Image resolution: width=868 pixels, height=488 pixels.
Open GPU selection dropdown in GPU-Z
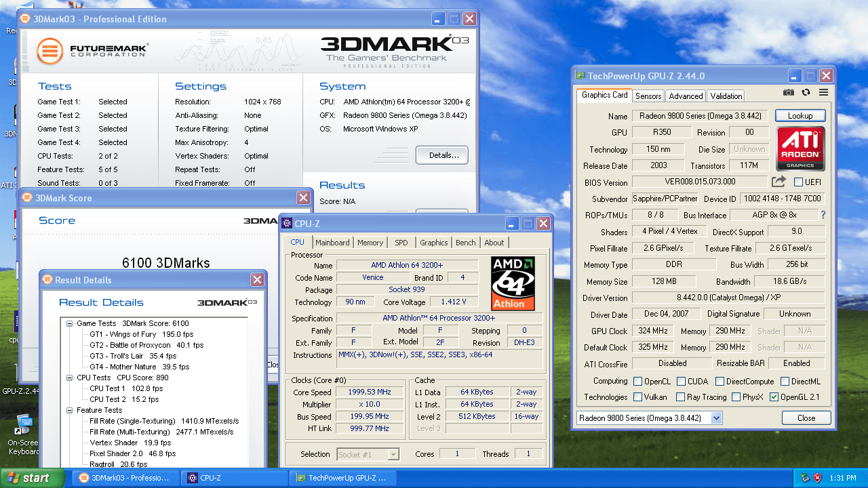click(717, 418)
